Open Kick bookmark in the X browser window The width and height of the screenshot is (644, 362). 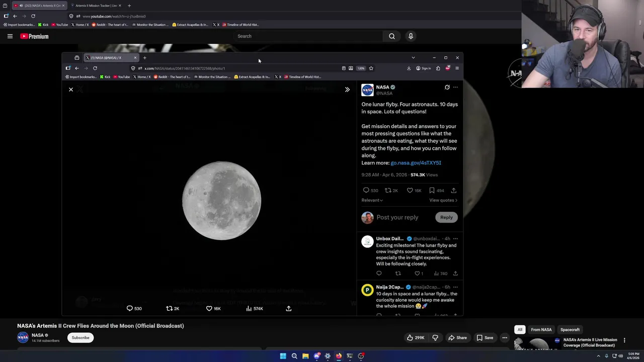coord(105,77)
